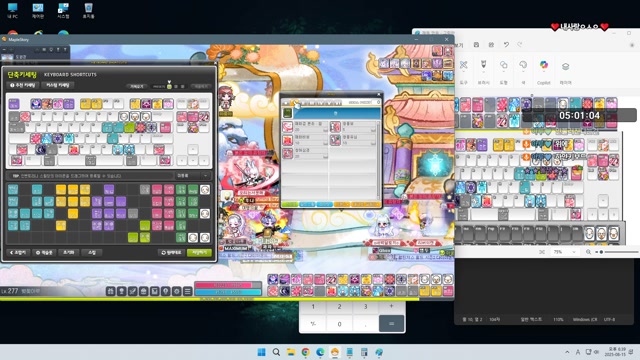Screen dimensions: 640x360
Task: Click the calculator 2 key
Action: click(x=339, y=306)
